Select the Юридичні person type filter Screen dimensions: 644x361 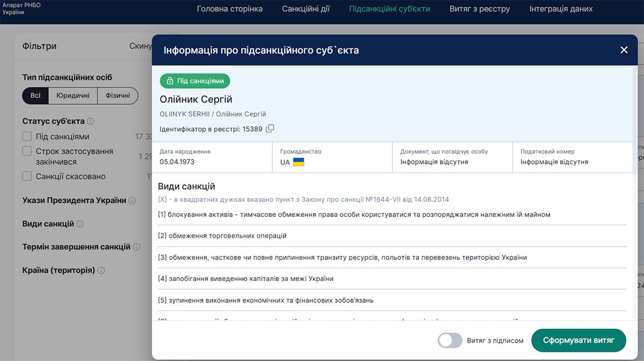[72, 96]
